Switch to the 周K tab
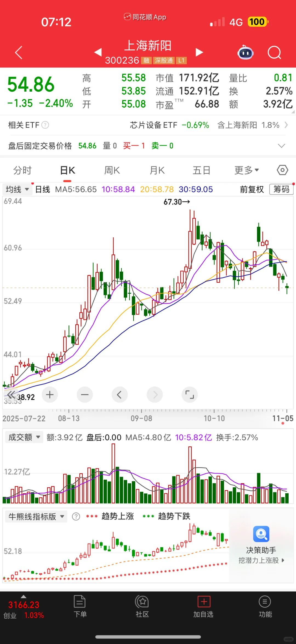This screenshot has height=644, width=296. (112, 170)
